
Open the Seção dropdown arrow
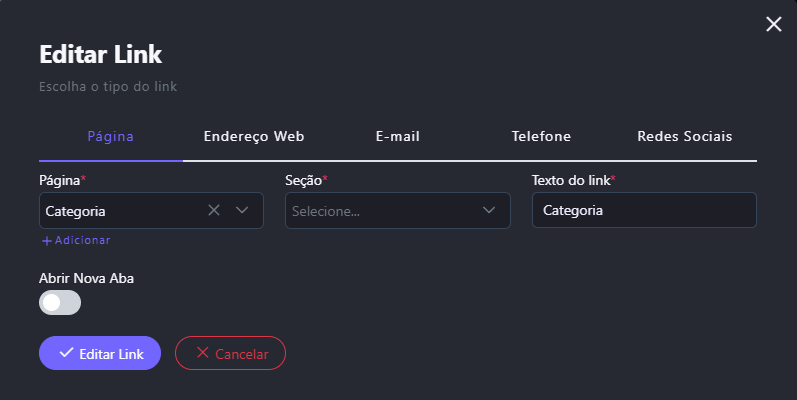pos(489,211)
